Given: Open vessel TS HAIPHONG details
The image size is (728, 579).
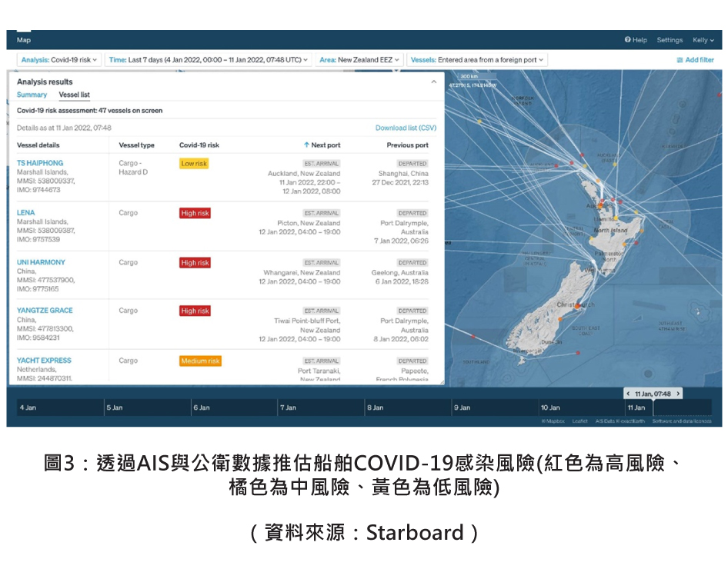Looking at the screenshot, I should click(40, 163).
